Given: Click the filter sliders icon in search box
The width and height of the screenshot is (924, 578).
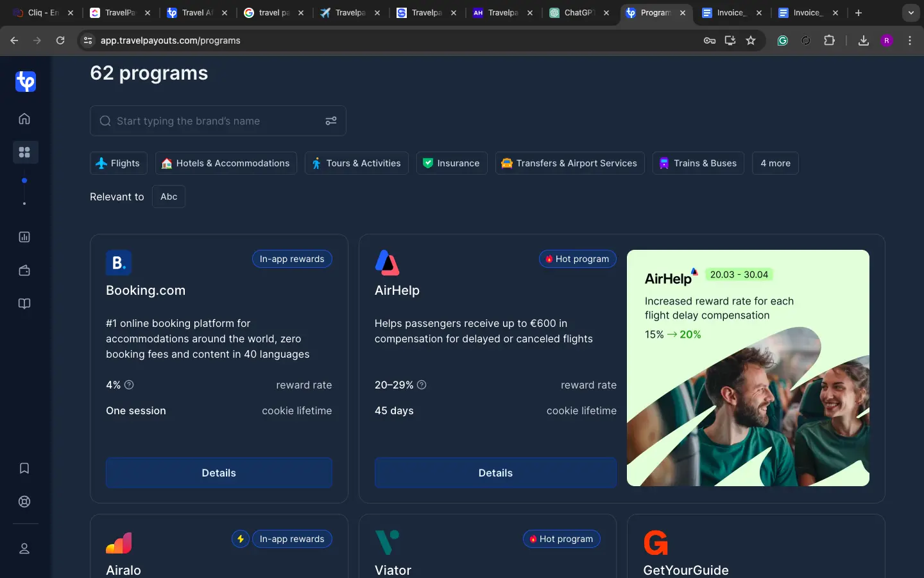Looking at the screenshot, I should 331,121.
